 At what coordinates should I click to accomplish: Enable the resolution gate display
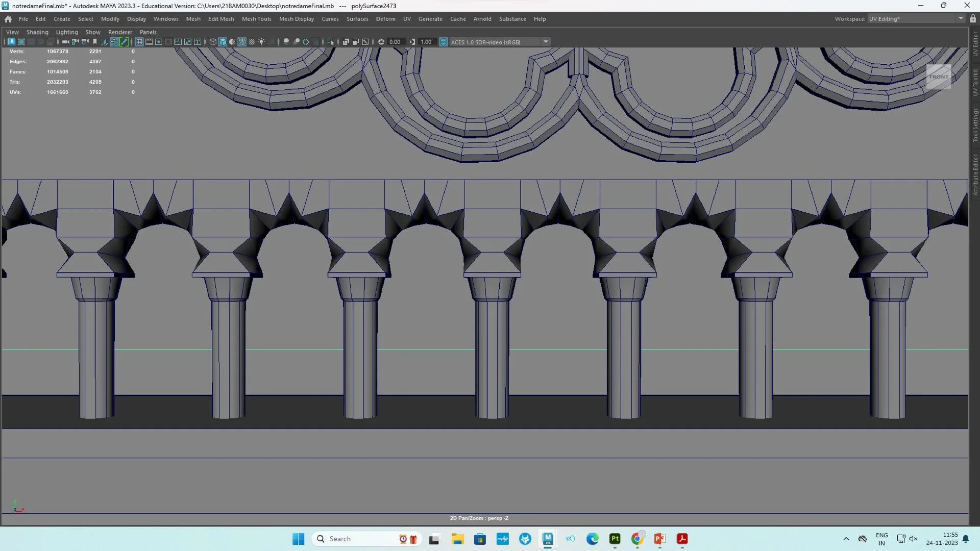point(159,42)
